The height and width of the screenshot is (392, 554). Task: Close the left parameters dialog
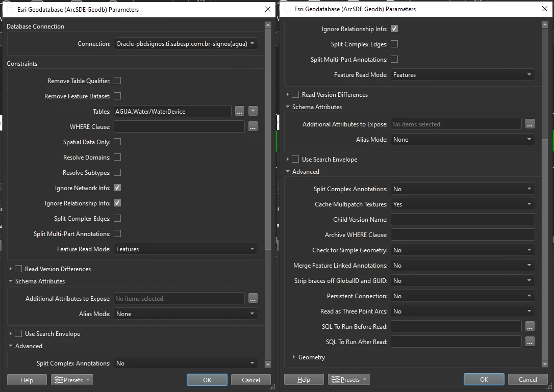(268, 9)
